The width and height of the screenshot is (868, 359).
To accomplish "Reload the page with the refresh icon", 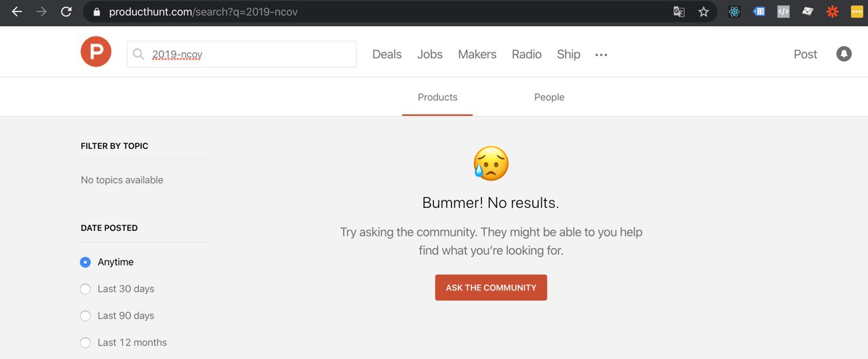I will [66, 12].
